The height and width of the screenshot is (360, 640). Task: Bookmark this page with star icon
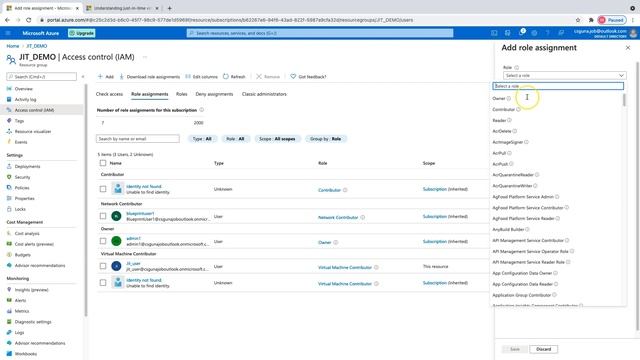click(578, 20)
